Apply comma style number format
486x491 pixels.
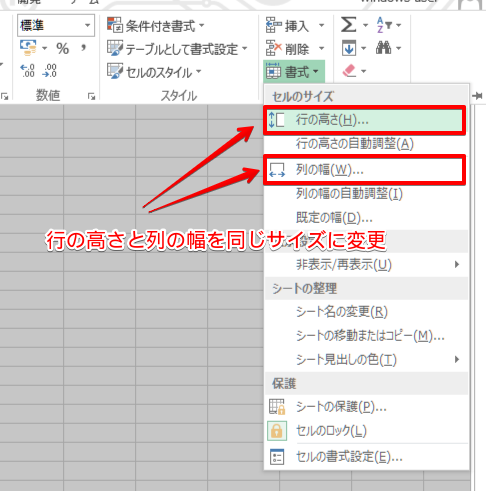click(x=83, y=49)
